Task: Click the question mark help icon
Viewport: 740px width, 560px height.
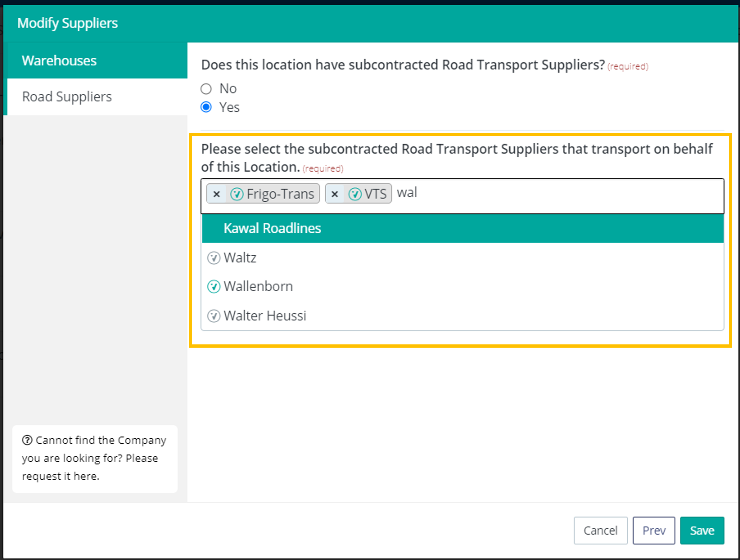Action: pyautogui.click(x=27, y=440)
